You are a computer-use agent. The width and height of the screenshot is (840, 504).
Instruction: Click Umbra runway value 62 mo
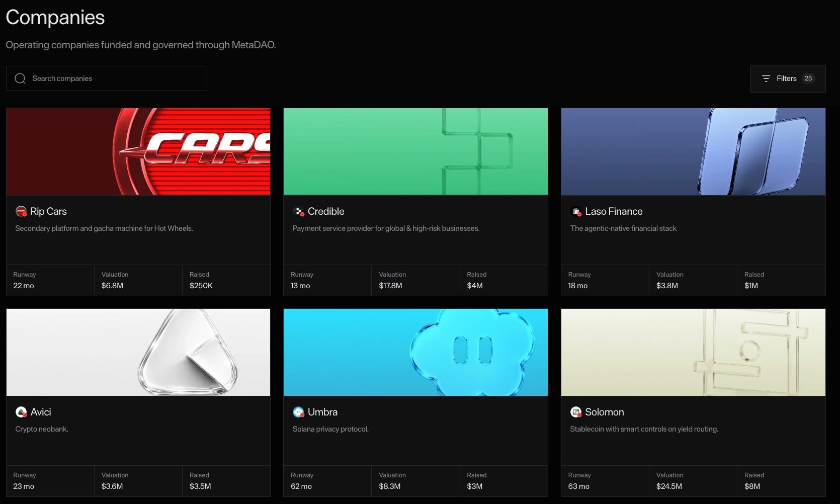coord(301,486)
